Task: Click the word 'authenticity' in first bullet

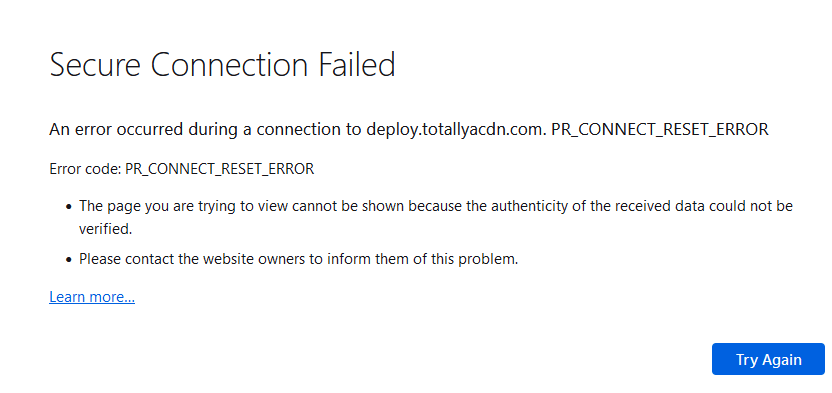Action: (525, 206)
